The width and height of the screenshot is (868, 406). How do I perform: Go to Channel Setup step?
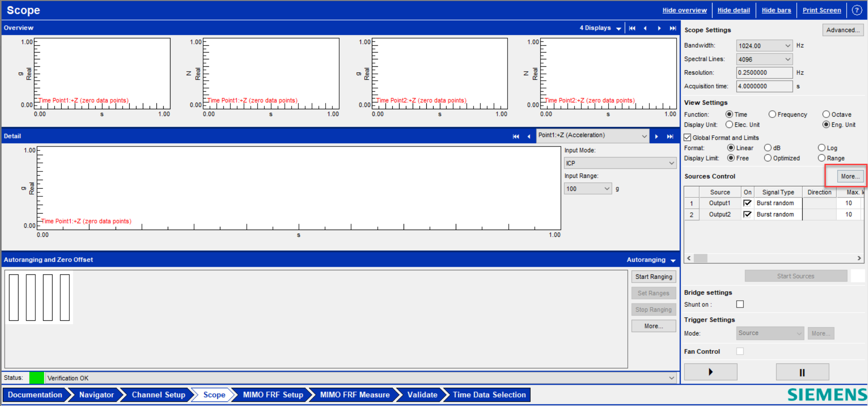[158, 395]
